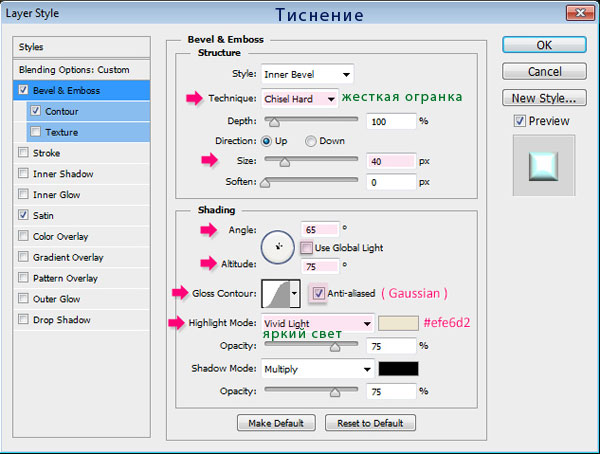Open the Shadow Mode dropdown showing Multiply
The width and height of the screenshot is (600, 454).
pyautogui.click(x=318, y=369)
